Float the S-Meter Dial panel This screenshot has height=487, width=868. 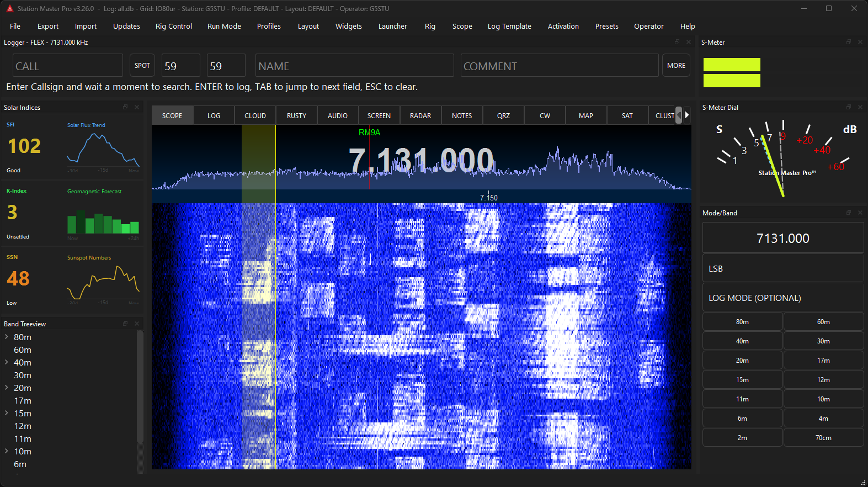point(849,107)
